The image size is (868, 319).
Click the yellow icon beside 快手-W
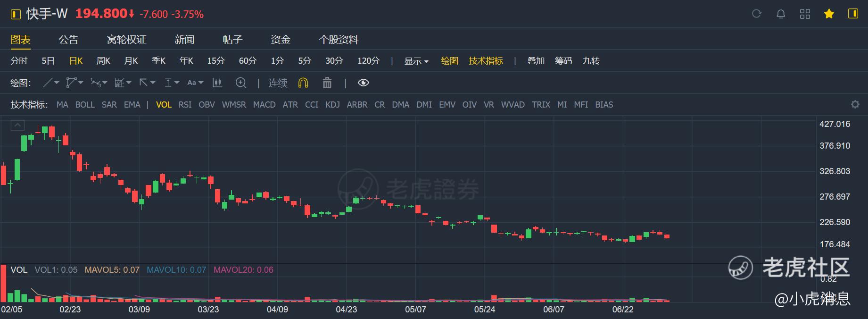coord(16,14)
